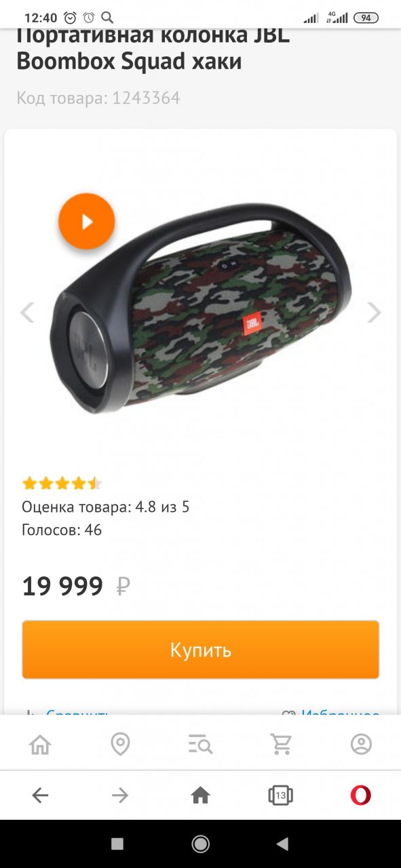Open the store locations pin icon
Screen dimensions: 401x868
point(120,745)
